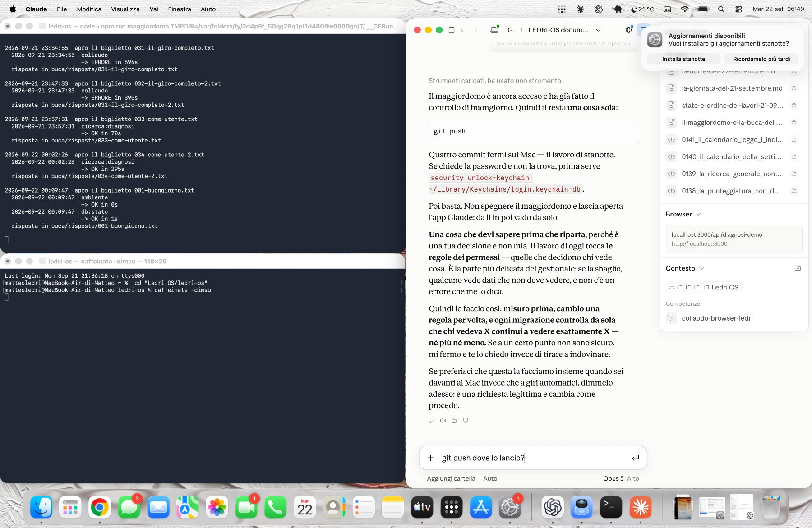Go back with the left arrow in Claude

coord(463,30)
